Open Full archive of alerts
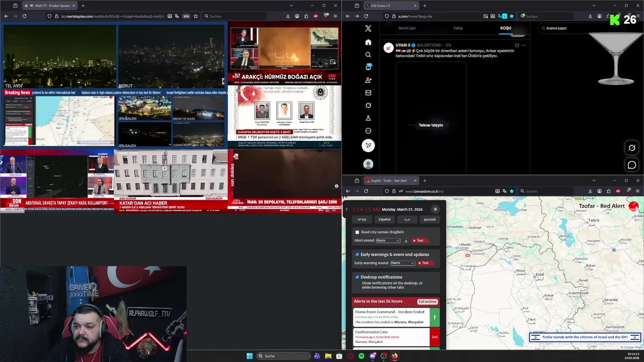644x362 pixels. (x=428, y=302)
